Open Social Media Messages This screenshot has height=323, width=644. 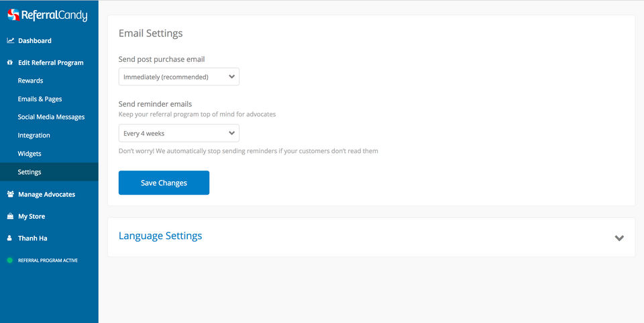point(51,117)
